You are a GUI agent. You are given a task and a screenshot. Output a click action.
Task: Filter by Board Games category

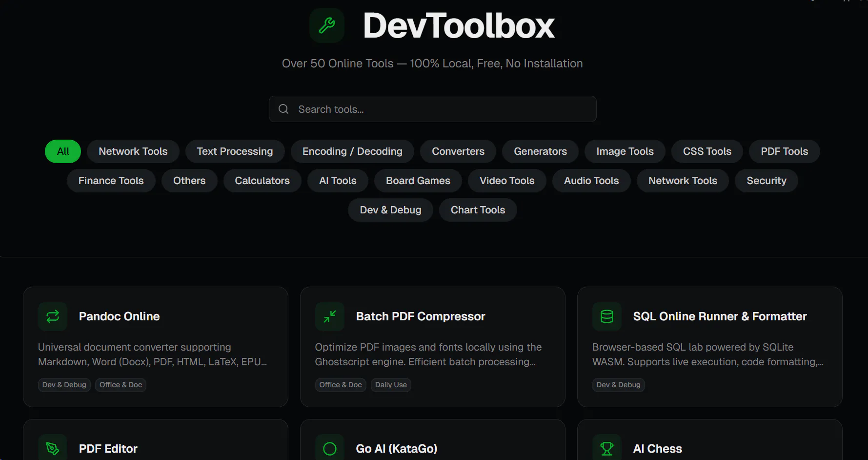click(x=418, y=181)
